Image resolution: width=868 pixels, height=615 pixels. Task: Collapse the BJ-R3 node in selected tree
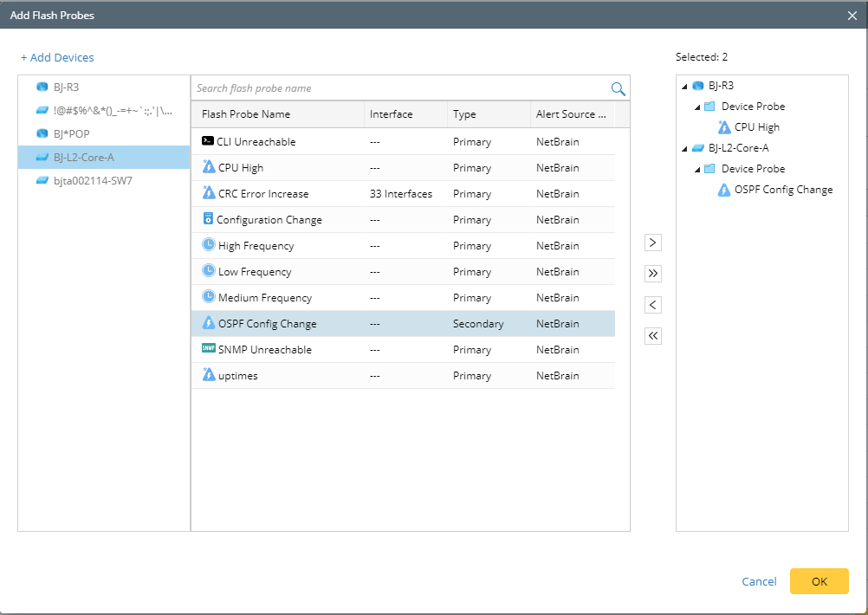(684, 87)
